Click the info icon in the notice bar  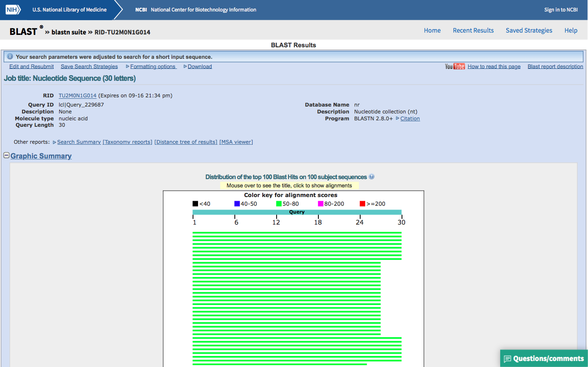point(10,57)
